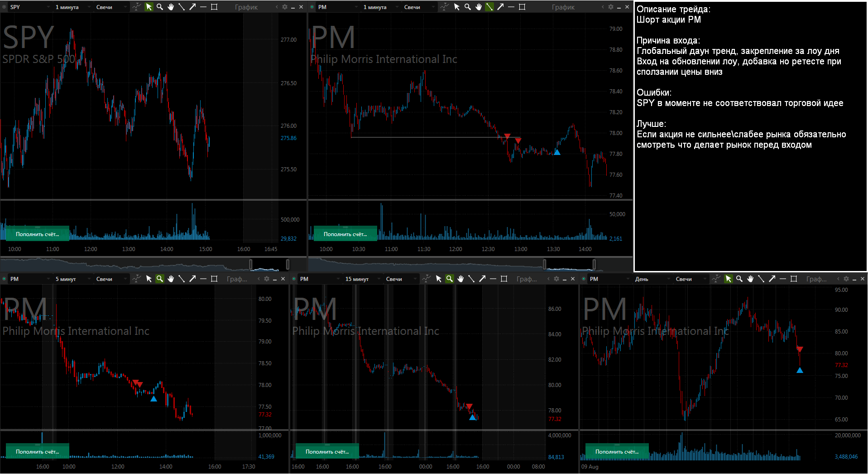This screenshot has height=474, width=868.
Task: Select the arrow tool in PM 15-minute chart
Action: 482,279
